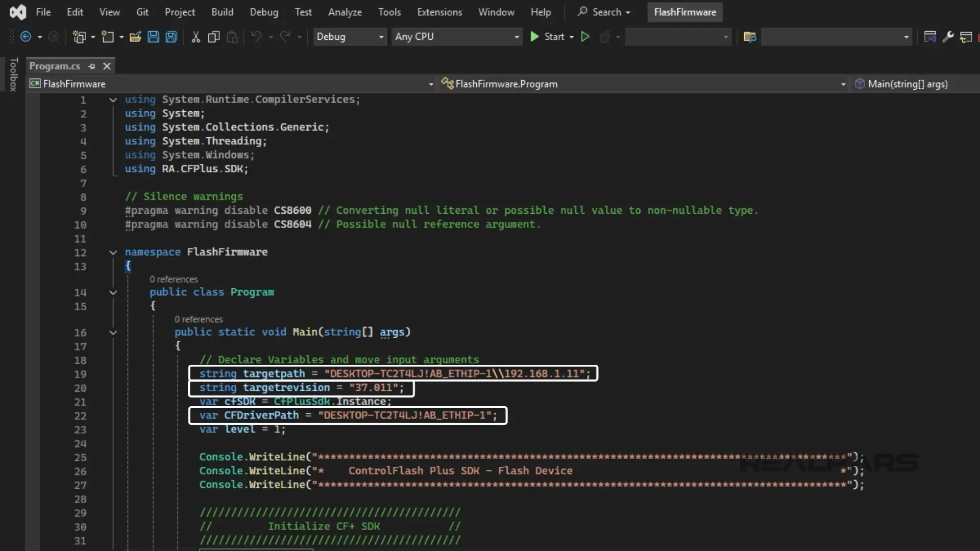Click the targetpath variable on line 19

pyautogui.click(x=274, y=373)
